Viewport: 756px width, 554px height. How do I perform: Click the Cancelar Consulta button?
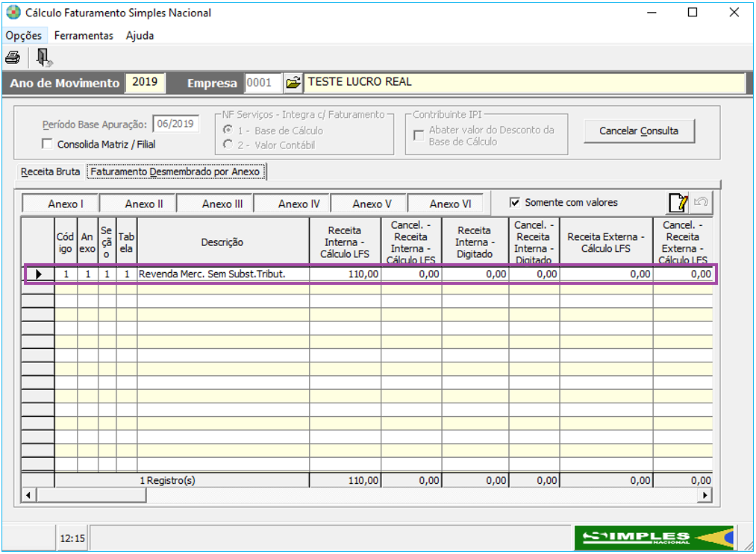click(x=639, y=131)
